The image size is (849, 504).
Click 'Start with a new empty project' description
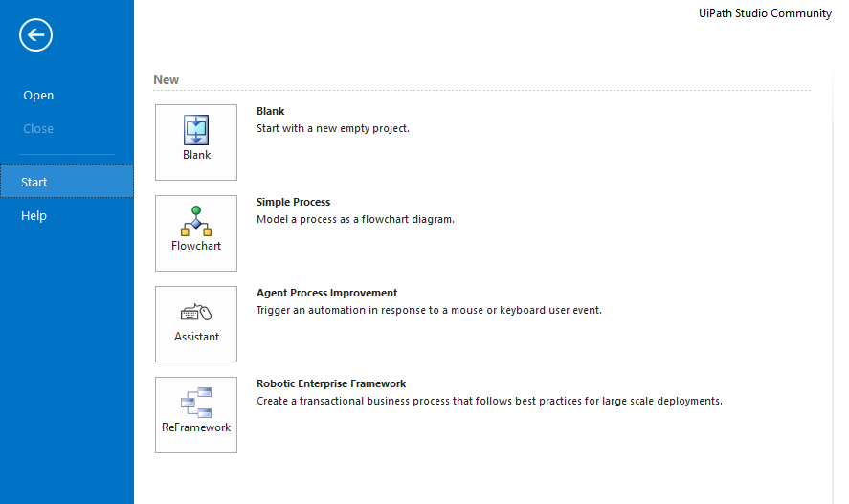click(x=332, y=128)
